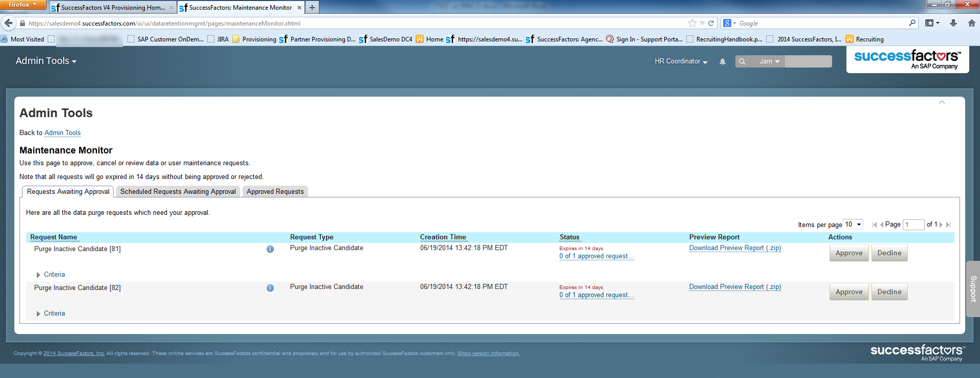Viewport: 980px width, 378px height.
Task: Click the SuccessFactors logo in header
Action: click(908, 59)
